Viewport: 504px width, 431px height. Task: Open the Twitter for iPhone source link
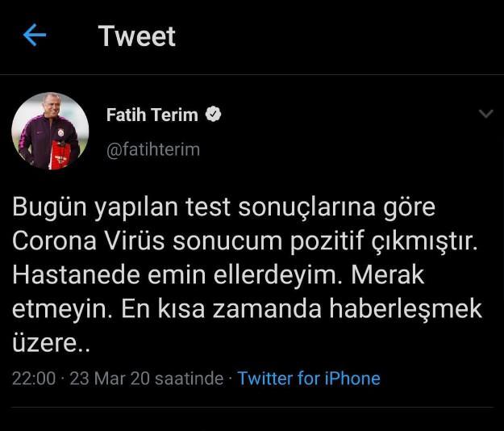click(309, 379)
